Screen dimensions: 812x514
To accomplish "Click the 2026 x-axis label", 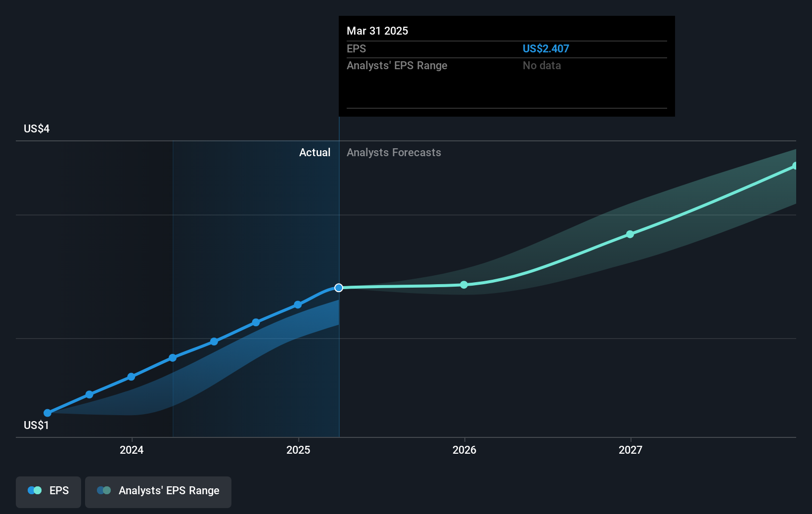I will point(464,450).
